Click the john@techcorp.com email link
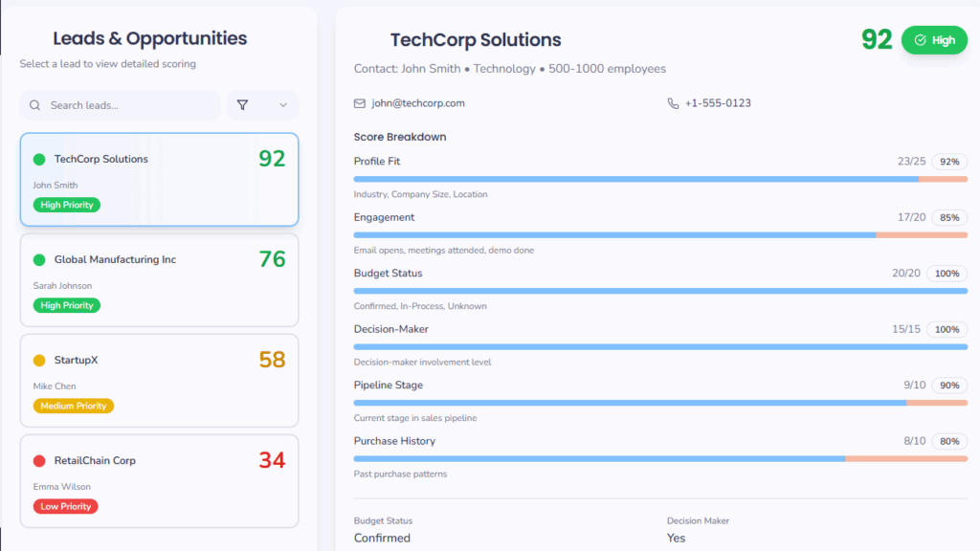This screenshot has height=551, width=980. (418, 103)
